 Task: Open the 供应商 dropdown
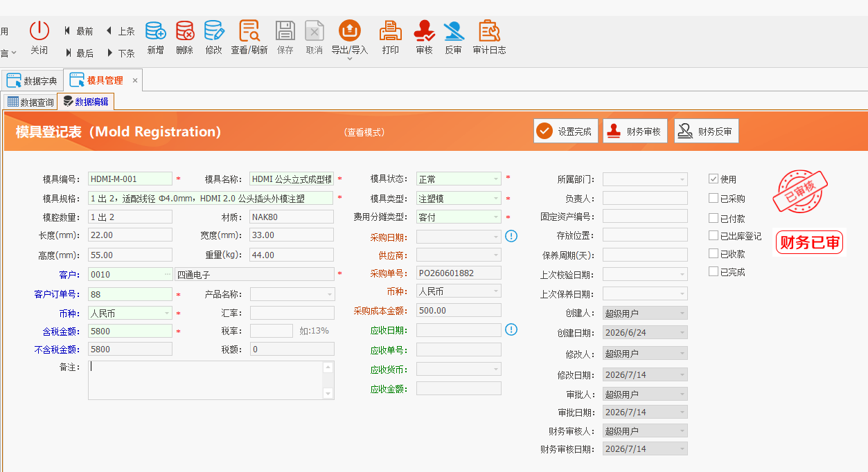[496, 255]
